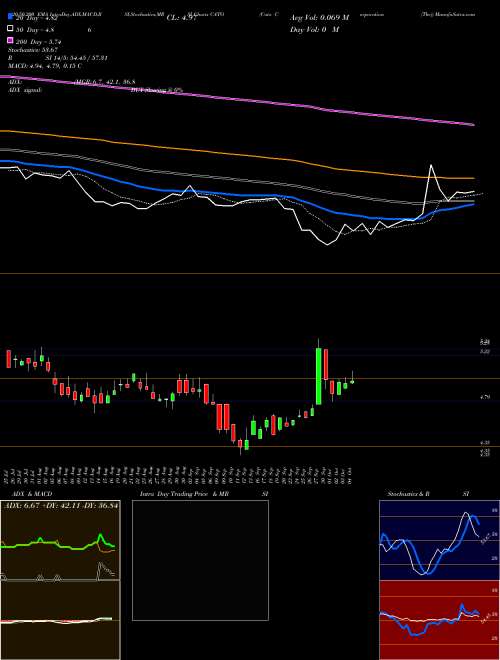Select the 200 Day average value label
Screen dimensions: 500x660
pyautogui.click(x=38, y=42)
